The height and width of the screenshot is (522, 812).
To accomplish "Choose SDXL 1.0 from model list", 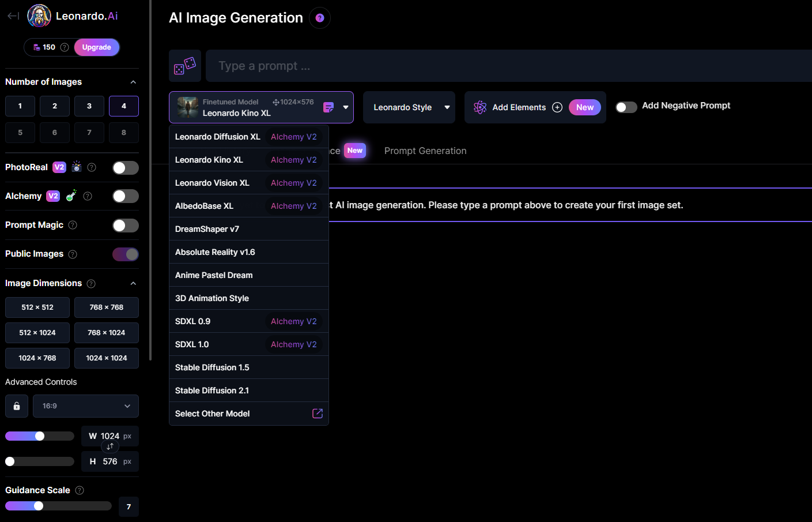I will [249, 344].
